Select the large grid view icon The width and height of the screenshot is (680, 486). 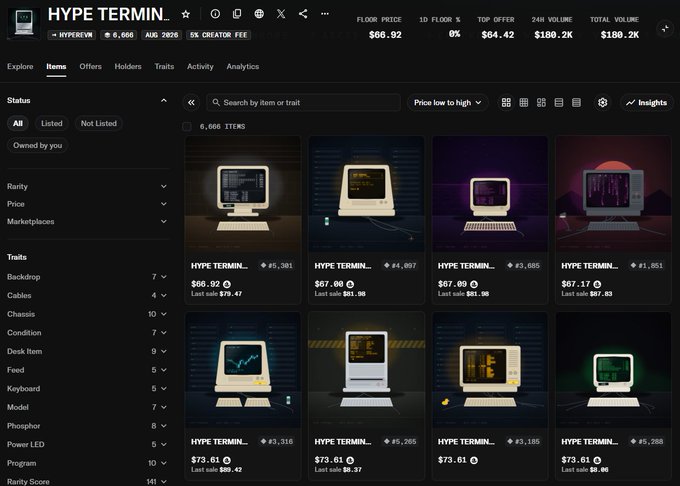click(x=506, y=103)
